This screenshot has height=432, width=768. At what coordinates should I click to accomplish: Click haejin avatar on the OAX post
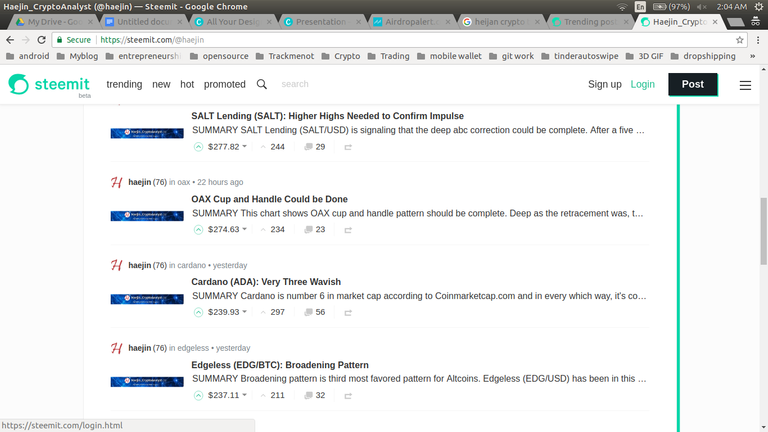coord(117,182)
